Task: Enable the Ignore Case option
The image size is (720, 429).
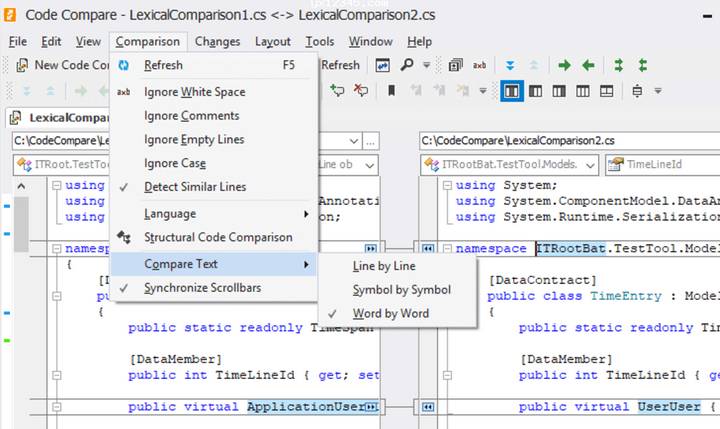Action: pyautogui.click(x=214, y=164)
